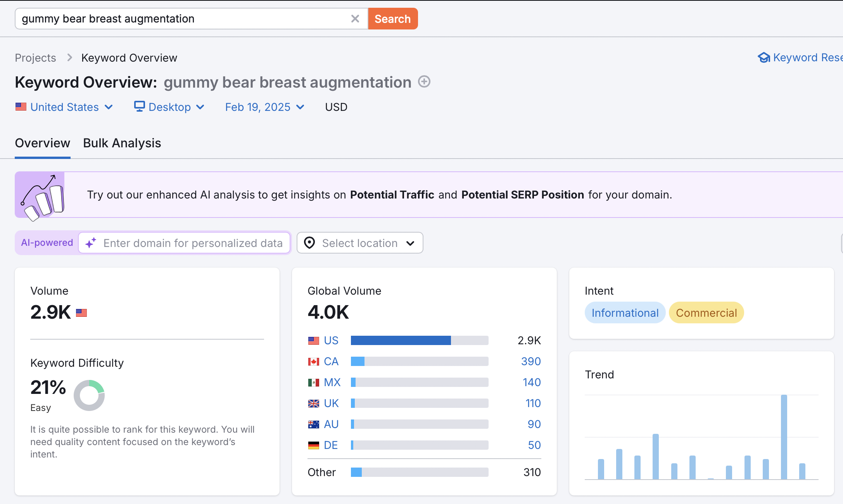This screenshot has height=504, width=843.
Task: Switch to the Bulk Analysis tab
Action: (x=122, y=143)
